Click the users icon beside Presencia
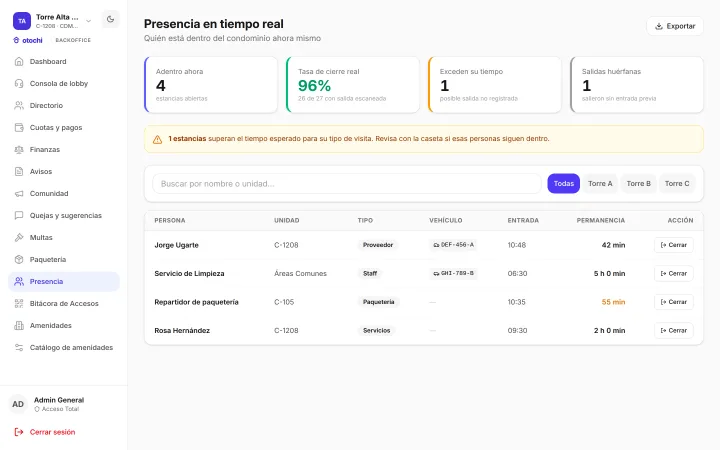The height and width of the screenshot is (450, 720). point(19,281)
